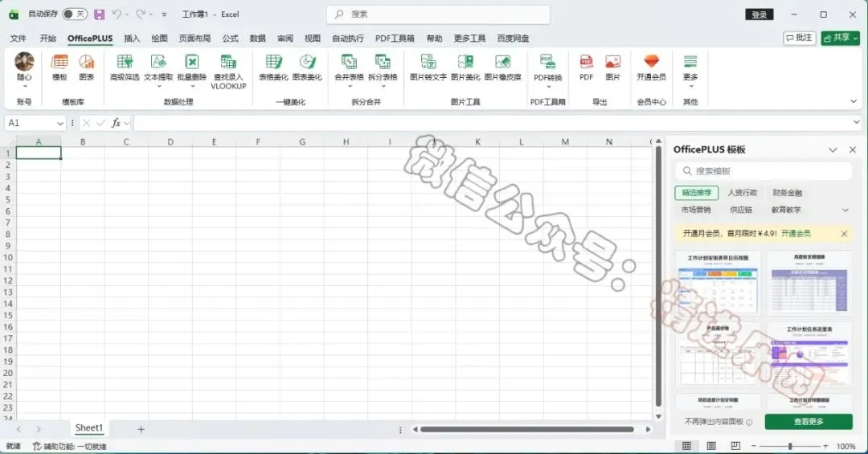The width and height of the screenshot is (868, 454).
Task: Click the undo arrow icon
Action: coord(117,14)
